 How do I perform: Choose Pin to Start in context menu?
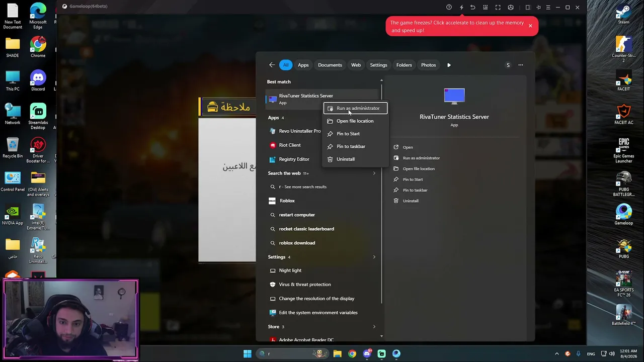(356, 134)
